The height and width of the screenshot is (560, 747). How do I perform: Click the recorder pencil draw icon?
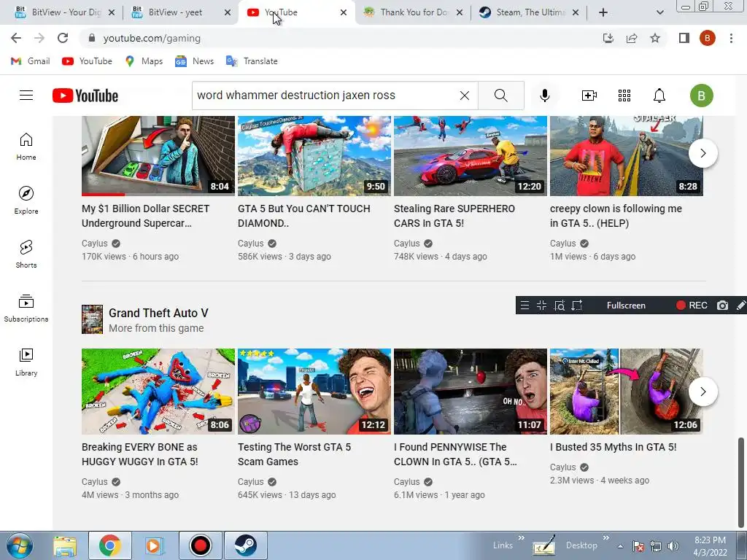(740, 306)
